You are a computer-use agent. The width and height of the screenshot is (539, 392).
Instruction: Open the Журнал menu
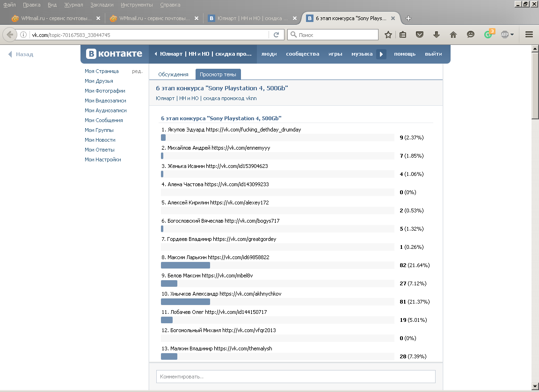click(73, 5)
